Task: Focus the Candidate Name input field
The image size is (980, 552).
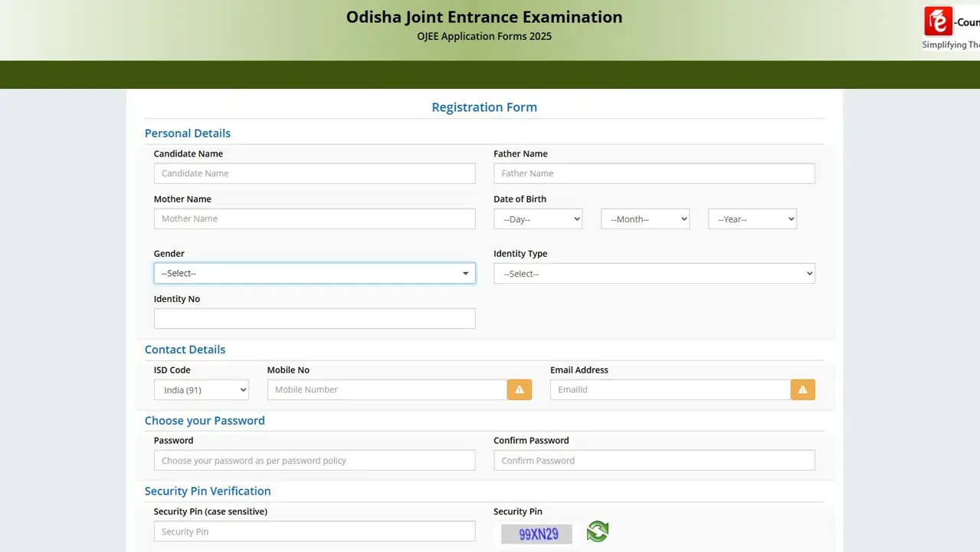Action: [314, 173]
